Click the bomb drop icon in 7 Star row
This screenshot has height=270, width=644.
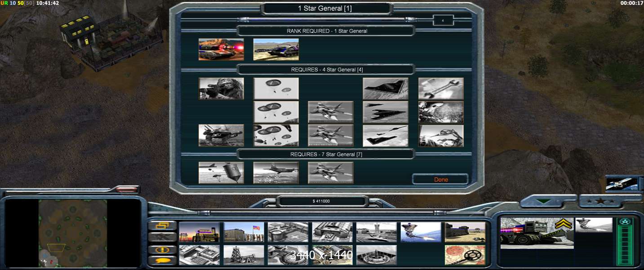click(221, 173)
